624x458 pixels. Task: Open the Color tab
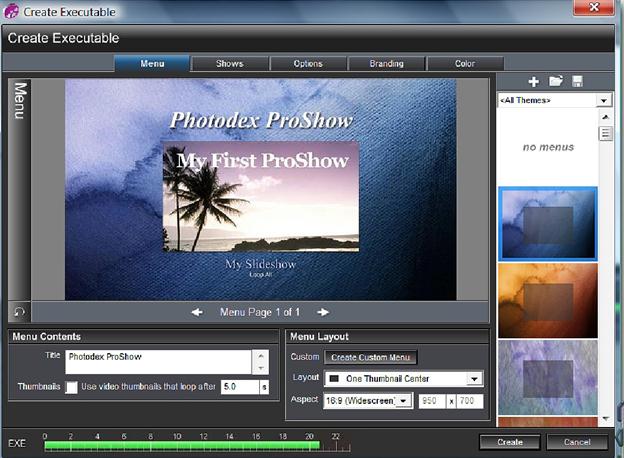465,64
